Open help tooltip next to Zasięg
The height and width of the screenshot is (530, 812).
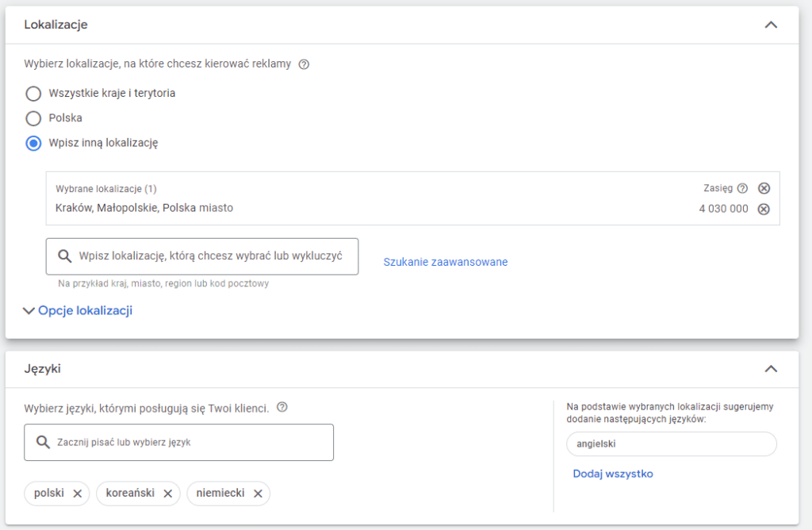742,188
